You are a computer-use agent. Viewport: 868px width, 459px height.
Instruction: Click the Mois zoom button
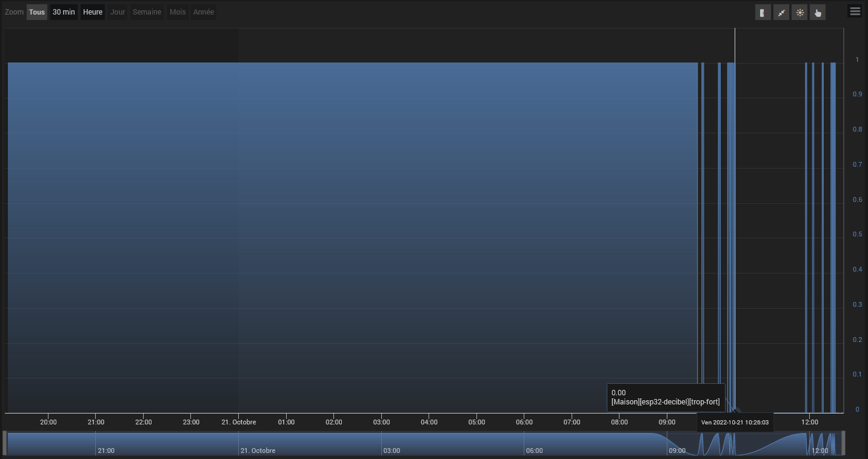(x=178, y=12)
